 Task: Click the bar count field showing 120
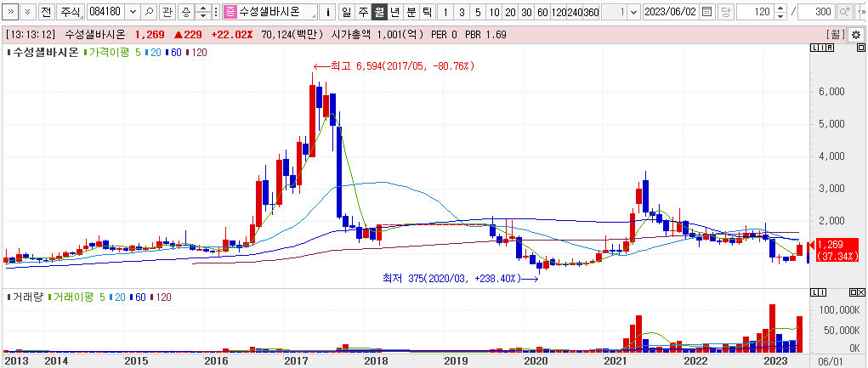755,12
